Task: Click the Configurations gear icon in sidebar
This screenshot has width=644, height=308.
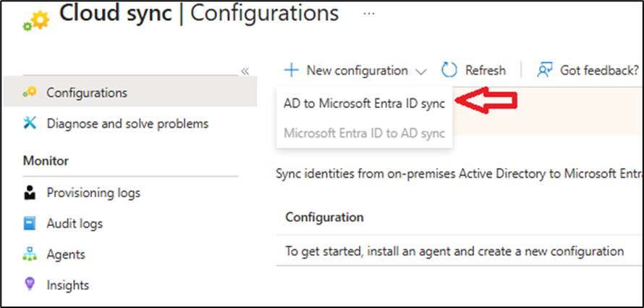Action: click(30, 93)
